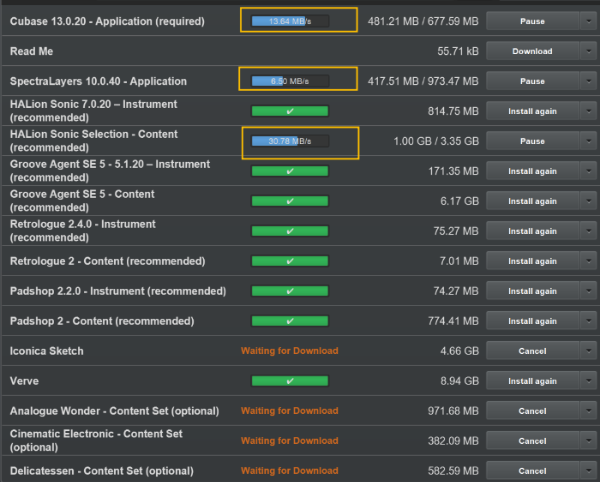Open dropdown for Groove Agent SE 5 - 5.1.20 Instrument
Image resolution: width=600 pixels, height=482 pixels.
pyautogui.click(x=589, y=171)
